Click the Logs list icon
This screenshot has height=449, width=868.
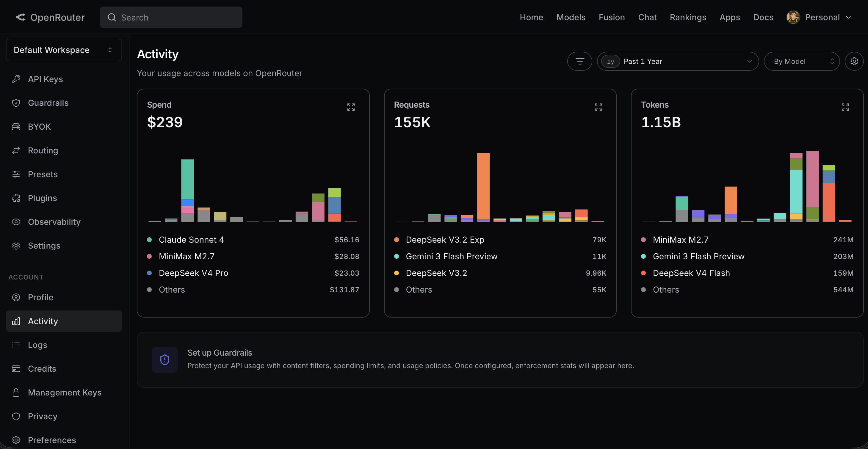coord(16,345)
